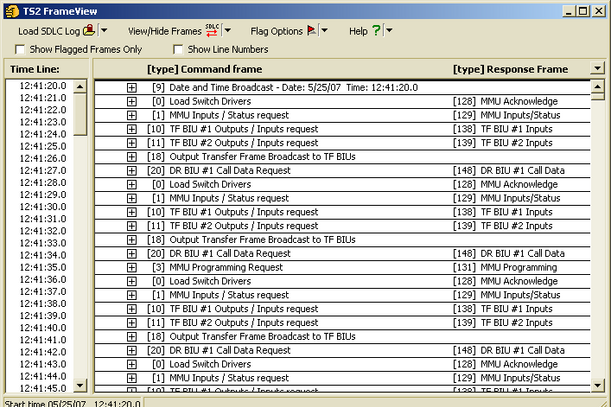The width and height of the screenshot is (611, 407).
Task: Open the View/Hide Frames dropdown arrow
Action: point(227,31)
